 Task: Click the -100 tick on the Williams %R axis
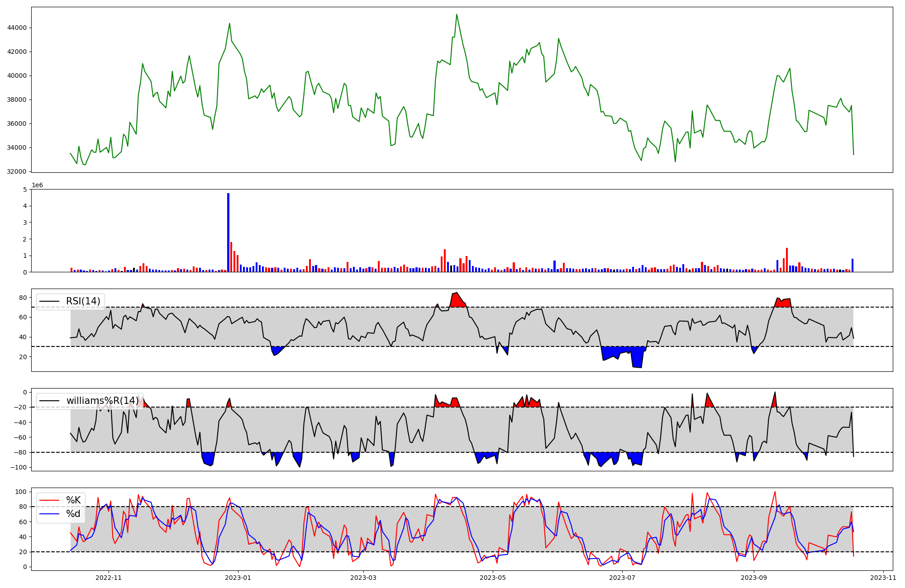pyautogui.click(x=19, y=468)
